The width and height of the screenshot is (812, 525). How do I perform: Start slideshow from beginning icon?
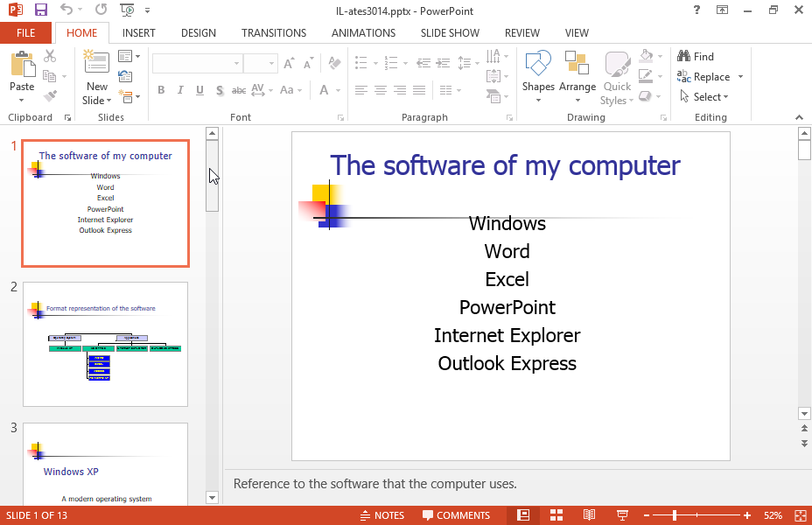pos(126,10)
